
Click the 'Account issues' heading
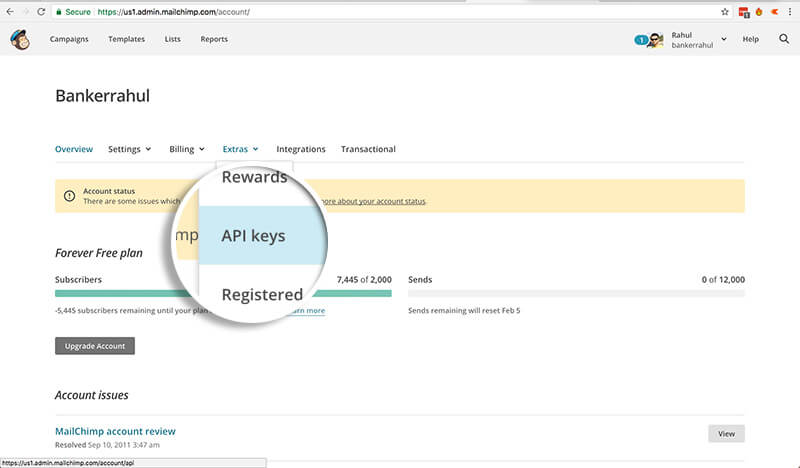(92, 395)
